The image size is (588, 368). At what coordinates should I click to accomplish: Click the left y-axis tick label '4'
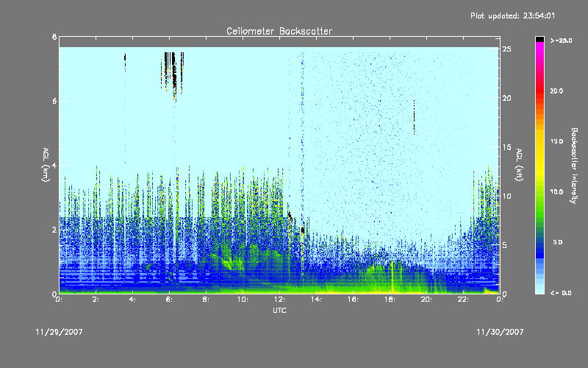tap(54, 165)
